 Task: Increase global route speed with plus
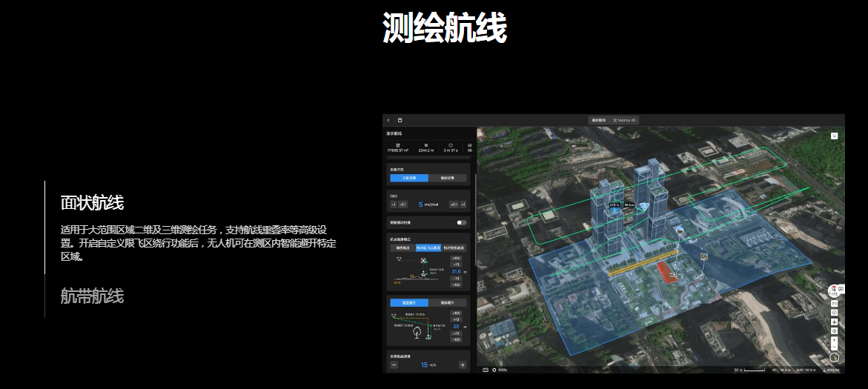[x=463, y=365]
